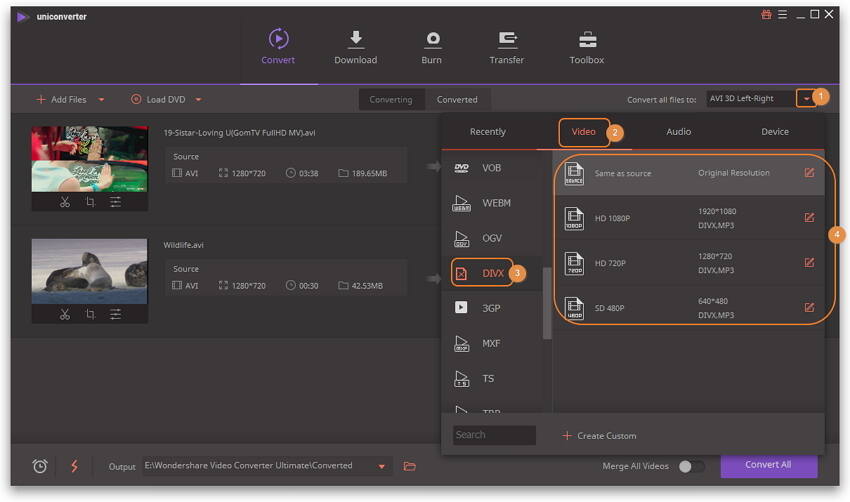Open the Download section

(x=356, y=47)
